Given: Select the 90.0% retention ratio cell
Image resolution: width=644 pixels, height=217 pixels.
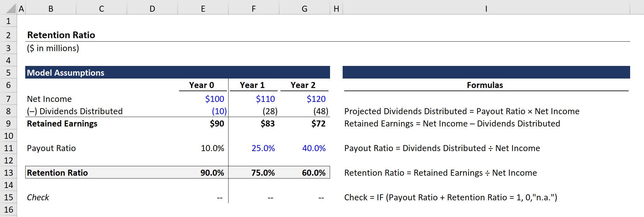Looking at the screenshot, I should click(212, 173).
